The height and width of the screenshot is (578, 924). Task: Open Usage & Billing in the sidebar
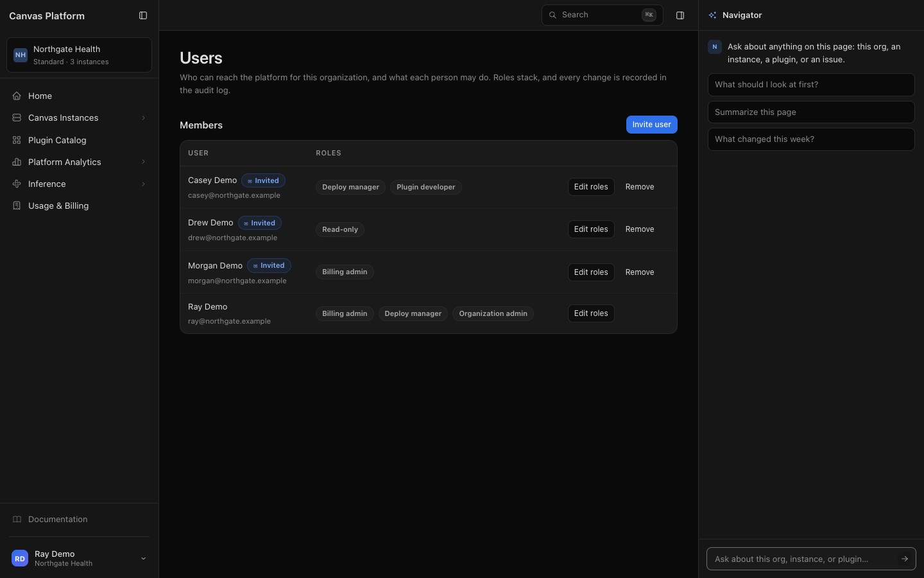tap(79, 206)
